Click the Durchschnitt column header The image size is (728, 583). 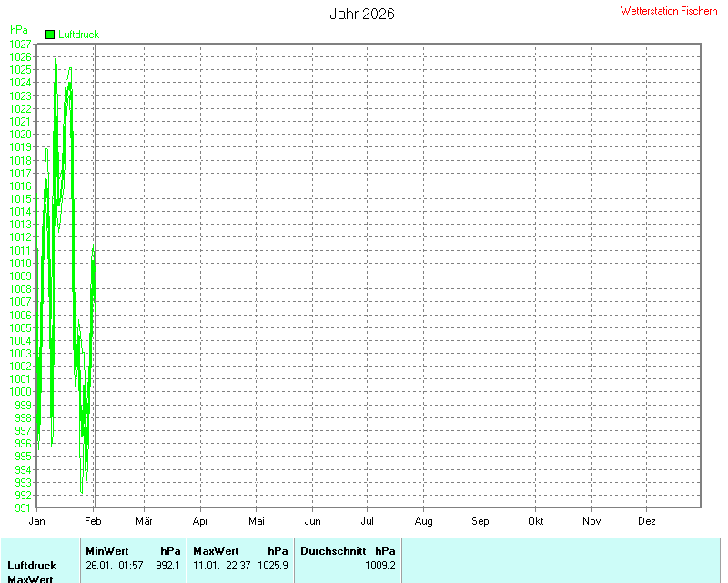333,551
